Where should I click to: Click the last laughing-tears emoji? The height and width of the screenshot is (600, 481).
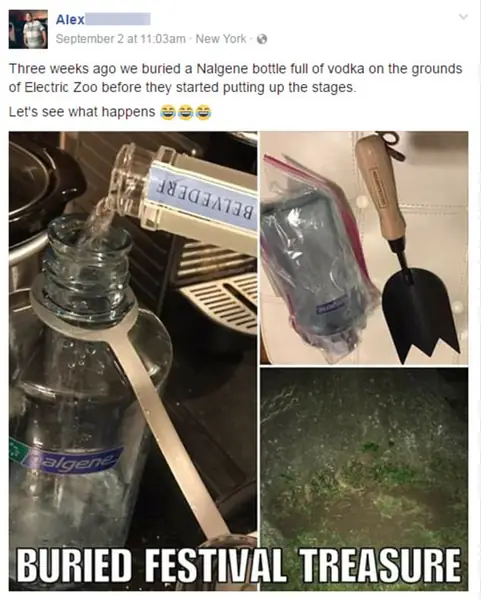click(x=204, y=112)
